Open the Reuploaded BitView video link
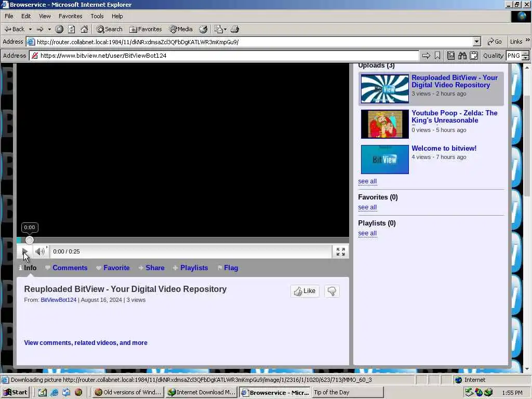The height and width of the screenshot is (399, 532). tap(455, 82)
